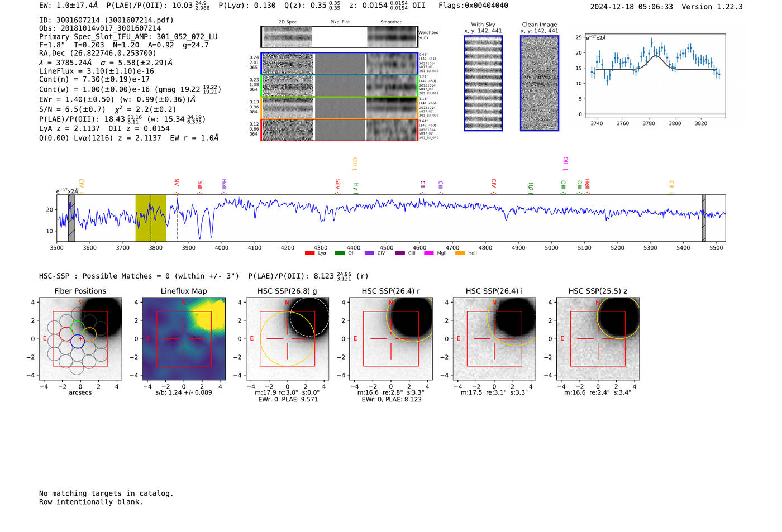Click the magenta MgII legend swatch
This screenshot has width=782, height=532.
(430, 253)
